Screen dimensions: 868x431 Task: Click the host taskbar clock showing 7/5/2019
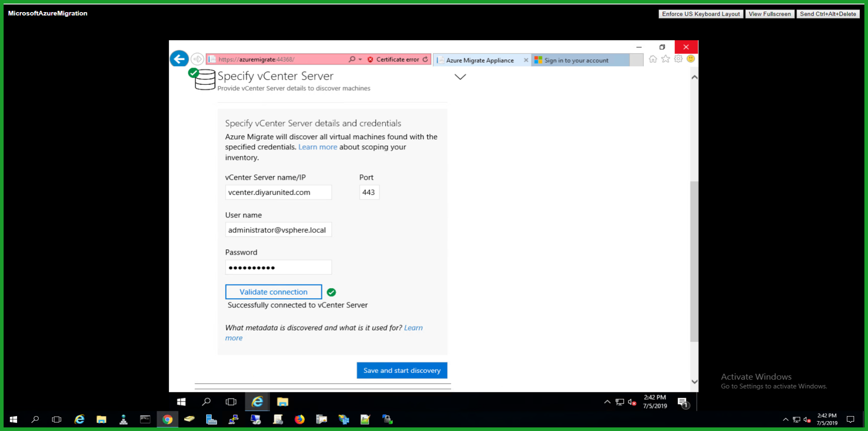click(827, 420)
